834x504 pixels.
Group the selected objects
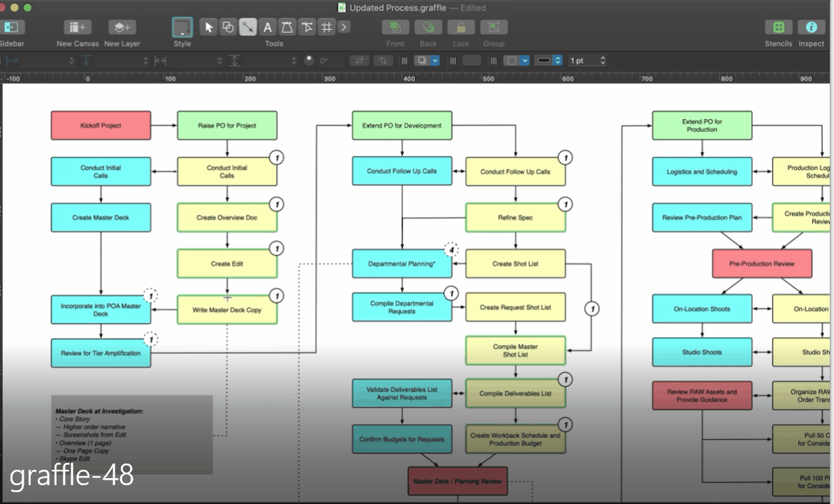pos(494,27)
